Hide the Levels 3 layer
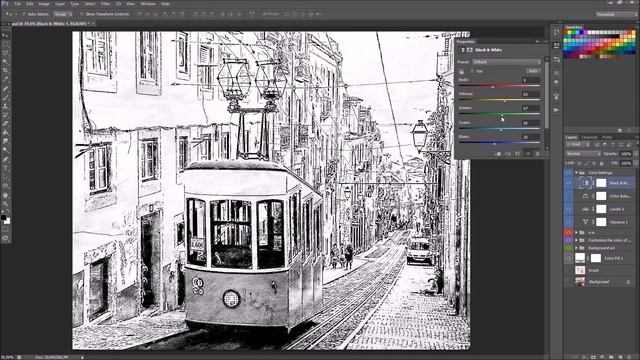Viewport: 640px width, 360px height. point(569,209)
